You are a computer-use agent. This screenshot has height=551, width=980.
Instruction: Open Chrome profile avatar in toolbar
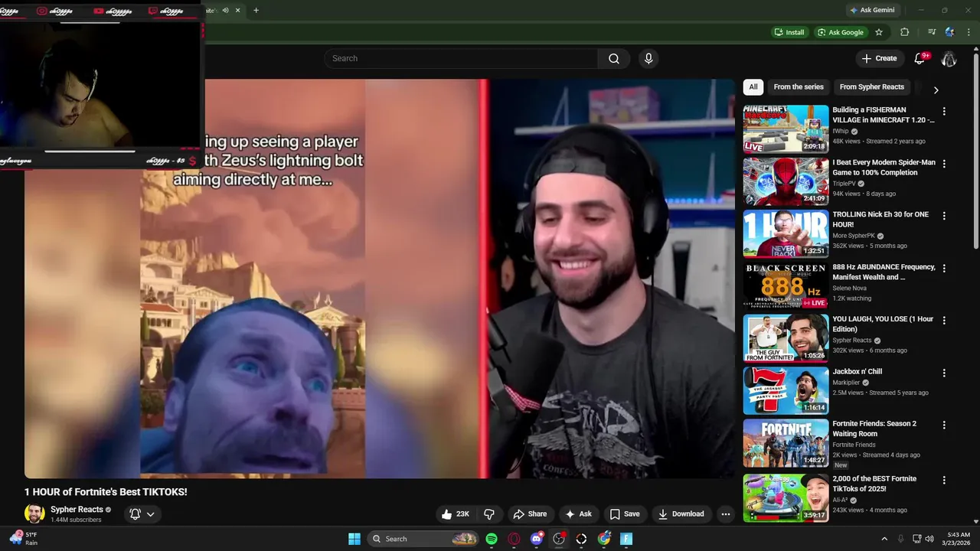point(950,32)
